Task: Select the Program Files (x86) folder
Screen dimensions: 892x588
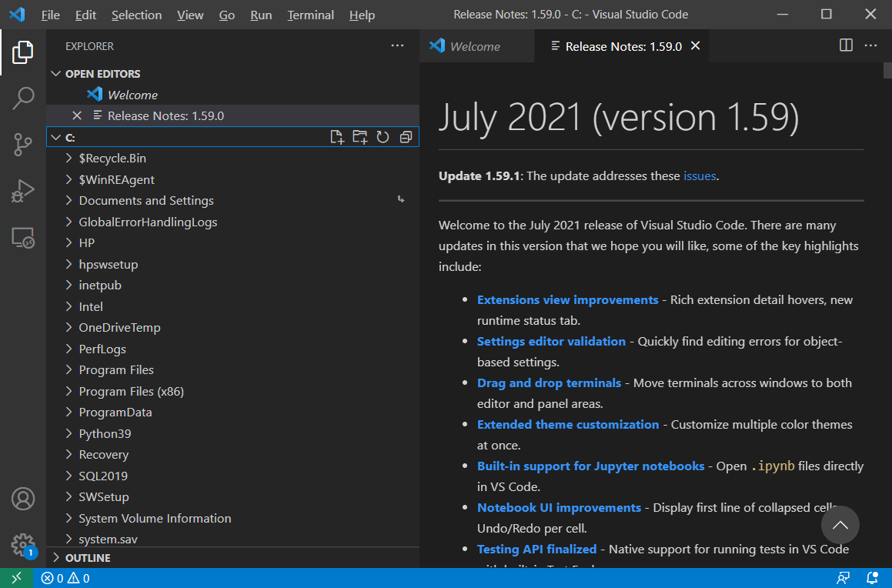Action: click(x=232, y=391)
